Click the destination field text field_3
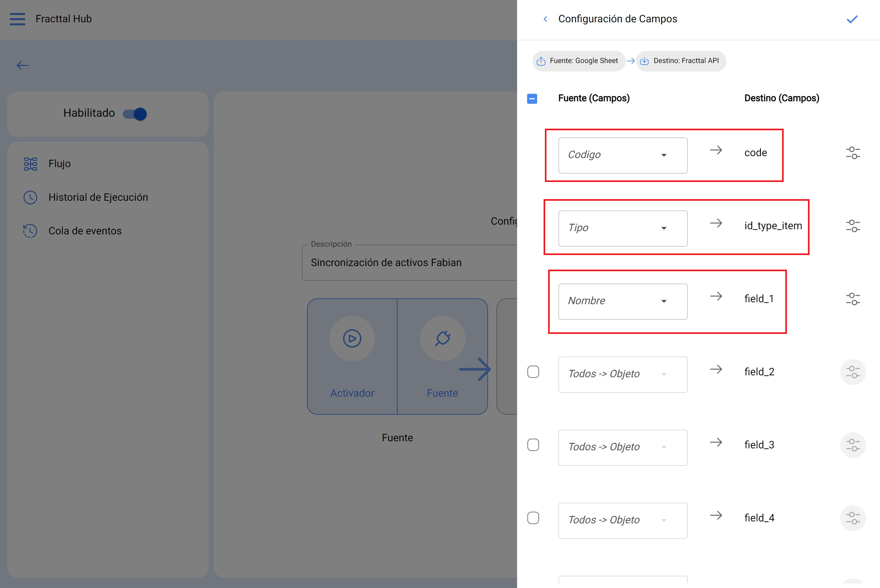 coord(759,445)
